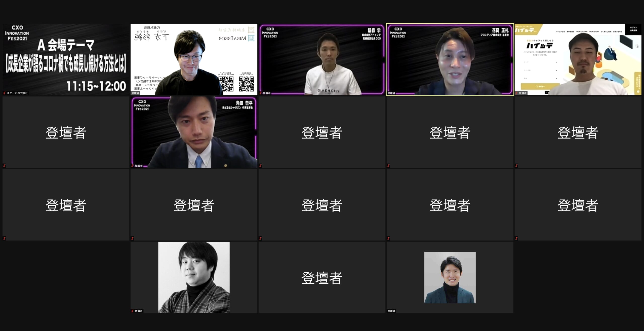Click the スターズ 株式会社 name label
This screenshot has width=644, height=331.
pos(17,93)
